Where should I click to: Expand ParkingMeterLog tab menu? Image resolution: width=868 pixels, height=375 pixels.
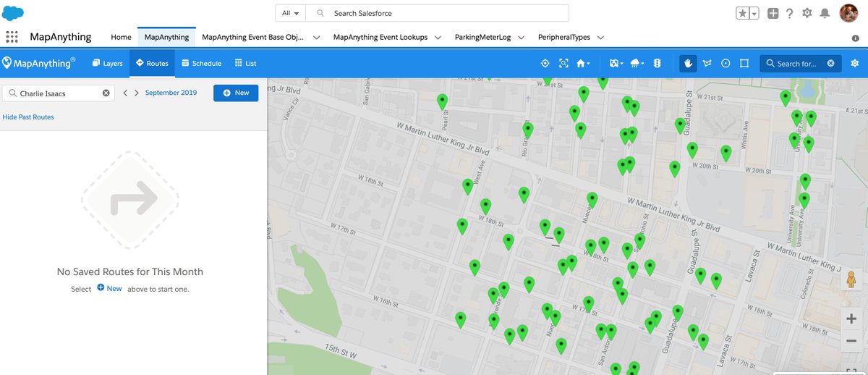pyautogui.click(x=521, y=38)
